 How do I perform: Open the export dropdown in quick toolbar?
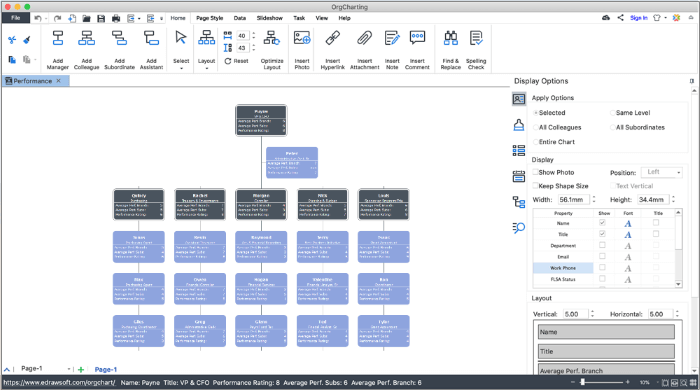(x=139, y=18)
